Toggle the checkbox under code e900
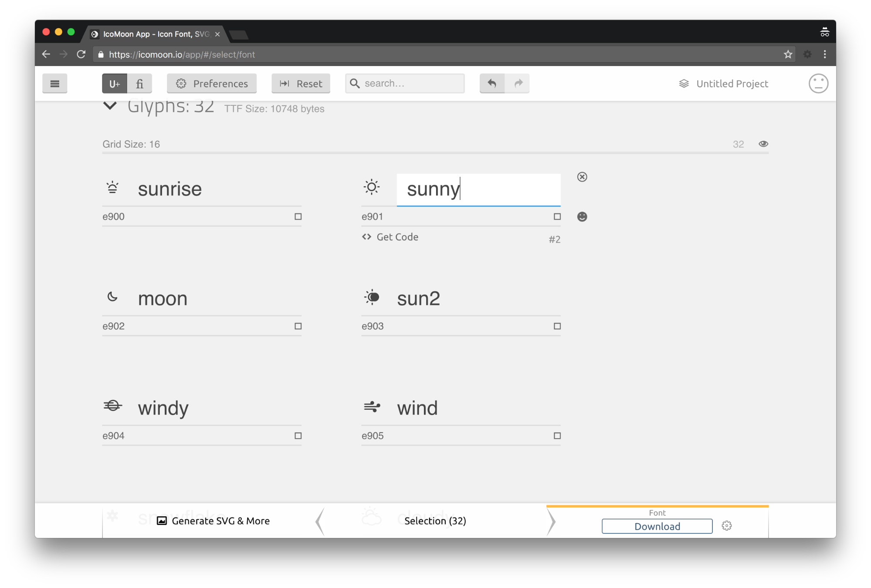This screenshot has width=871, height=588. [298, 216]
